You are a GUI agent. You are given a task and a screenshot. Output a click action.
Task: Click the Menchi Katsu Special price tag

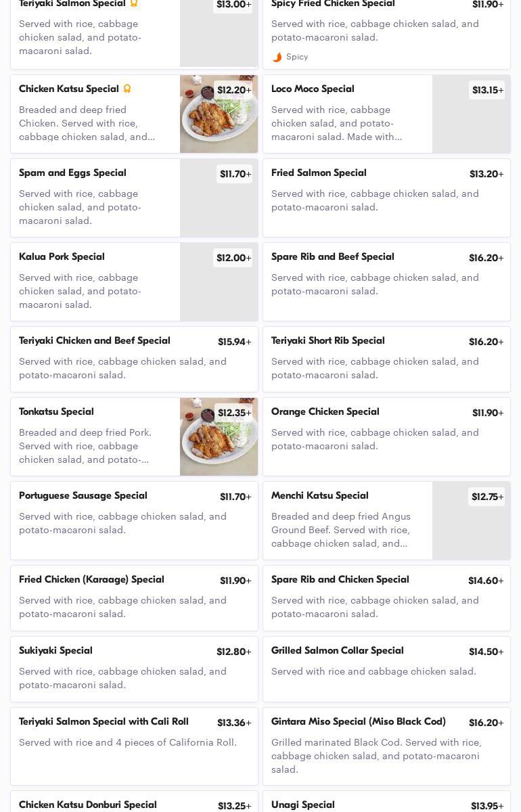click(x=486, y=497)
